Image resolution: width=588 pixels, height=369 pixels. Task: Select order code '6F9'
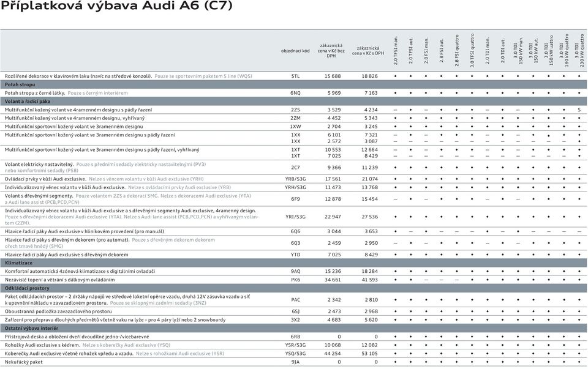[x=295, y=199]
